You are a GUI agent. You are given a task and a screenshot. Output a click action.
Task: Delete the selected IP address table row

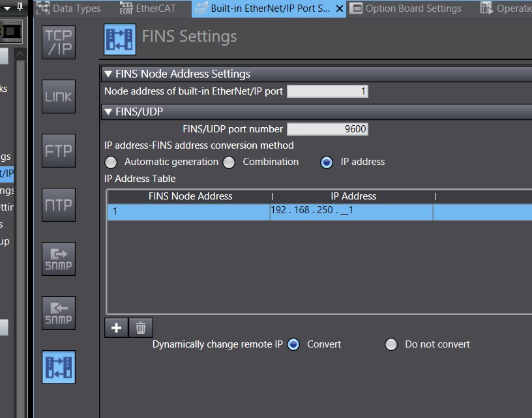pos(141,328)
